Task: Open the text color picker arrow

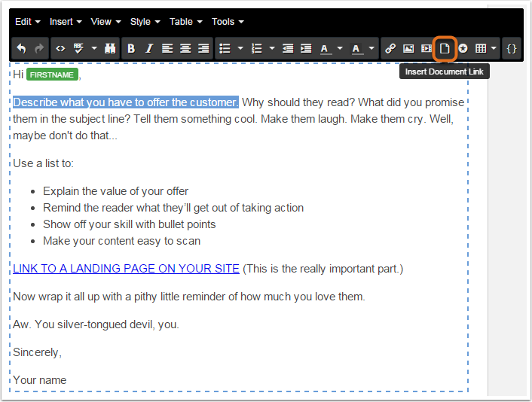Action: 340,48
